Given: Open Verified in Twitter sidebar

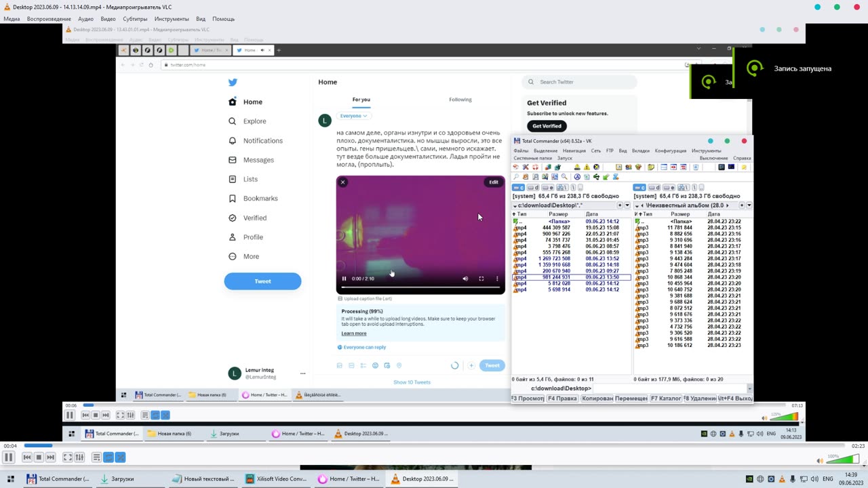Looking at the screenshot, I should 248,218.
